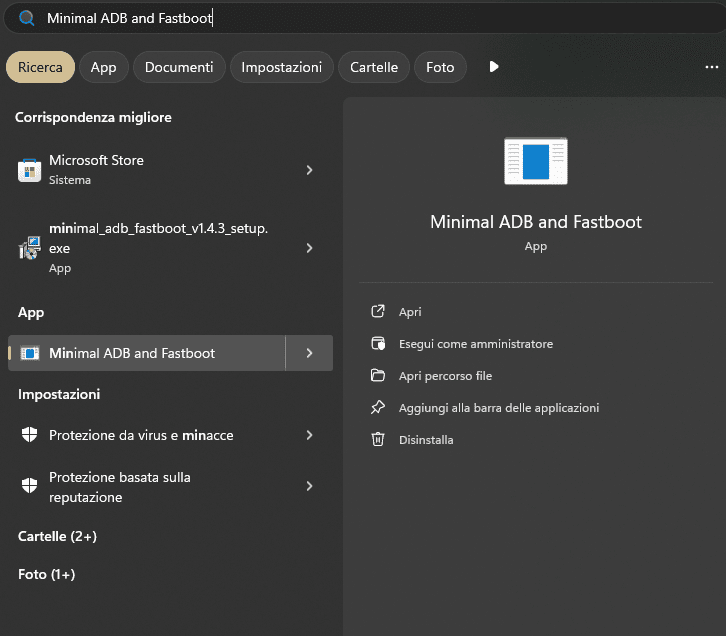Select the Foto (1+) section
The width and height of the screenshot is (726, 636).
pos(47,574)
